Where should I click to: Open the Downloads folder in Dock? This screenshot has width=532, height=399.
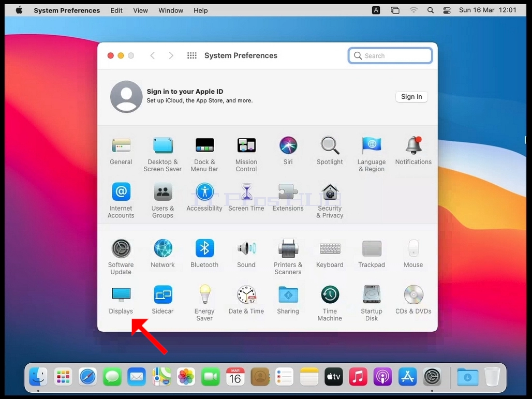coord(467,377)
